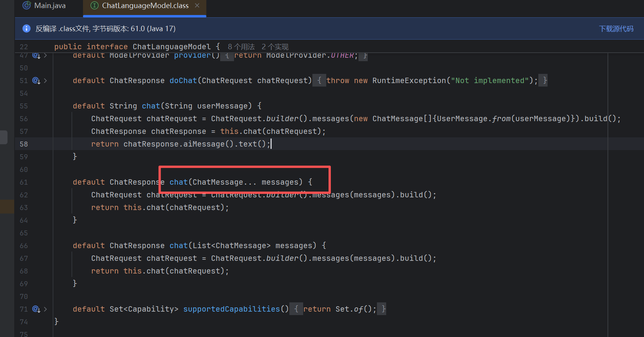
Task: Click line number 58 in gutter
Action: point(24,144)
